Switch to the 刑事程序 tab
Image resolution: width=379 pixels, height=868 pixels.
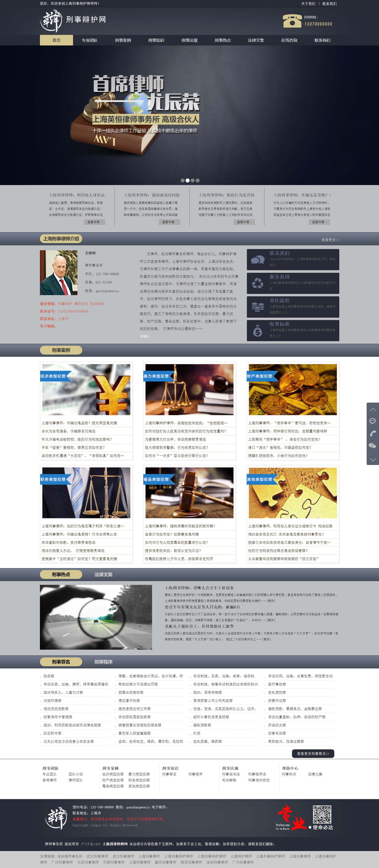(x=103, y=662)
